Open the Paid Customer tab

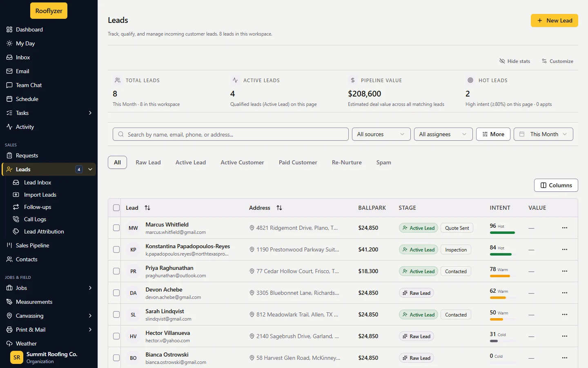(298, 162)
